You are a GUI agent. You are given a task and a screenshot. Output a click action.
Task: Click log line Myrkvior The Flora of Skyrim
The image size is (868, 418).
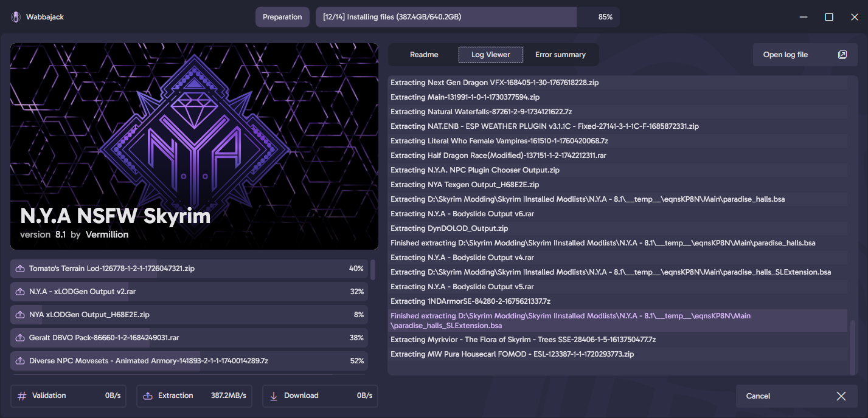(617, 340)
